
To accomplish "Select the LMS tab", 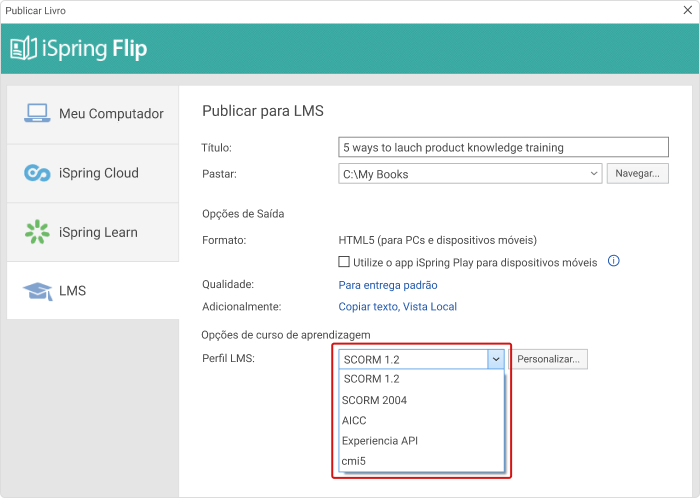I will coord(93,290).
